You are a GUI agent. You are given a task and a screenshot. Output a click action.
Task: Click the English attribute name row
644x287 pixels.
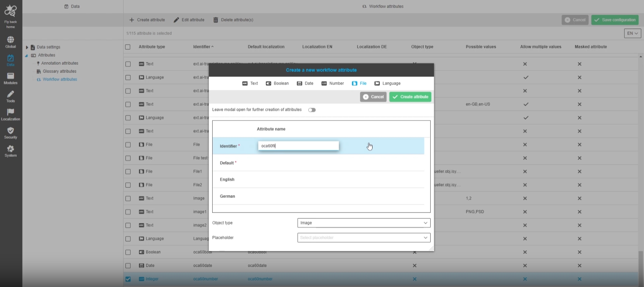(318, 180)
